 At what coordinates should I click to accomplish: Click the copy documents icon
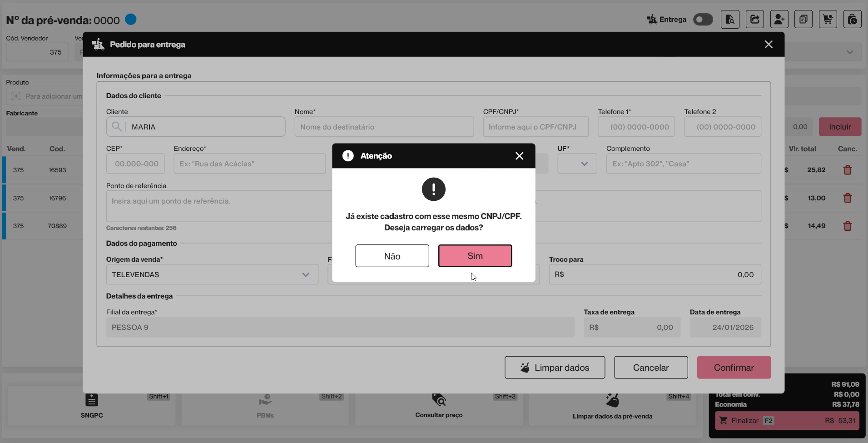coord(804,20)
